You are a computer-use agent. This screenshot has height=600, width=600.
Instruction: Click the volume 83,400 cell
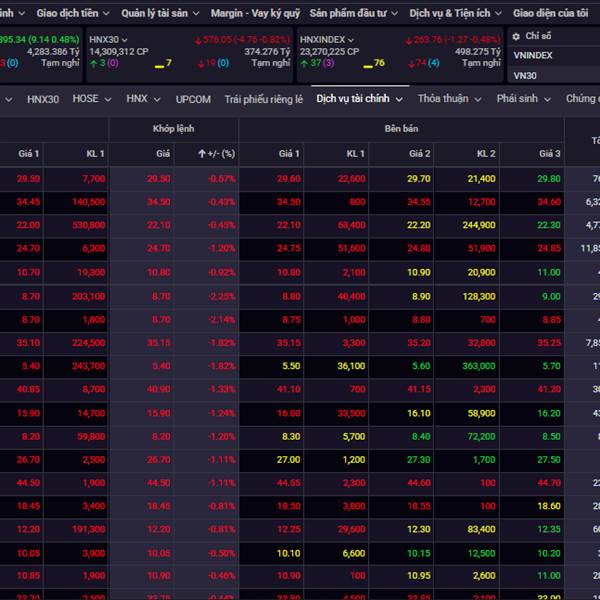click(481, 530)
